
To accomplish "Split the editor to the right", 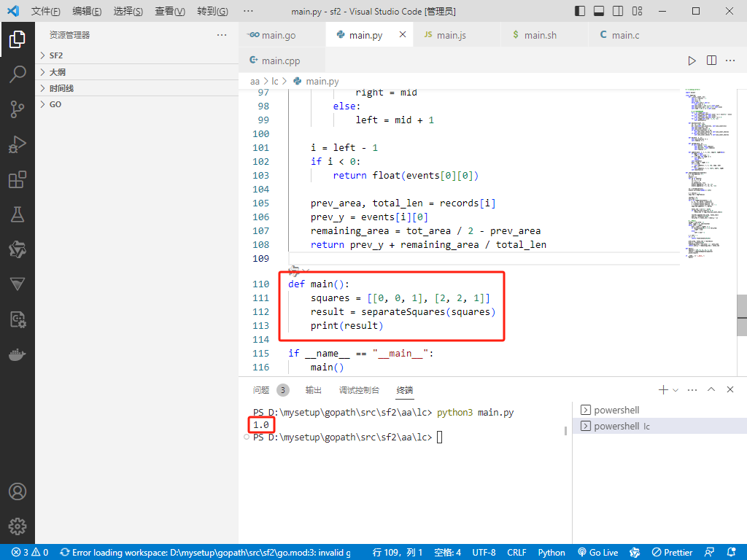I will (x=711, y=61).
